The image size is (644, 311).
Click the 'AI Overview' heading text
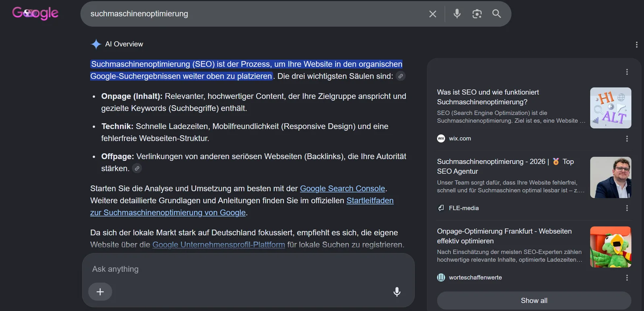[x=124, y=44]
